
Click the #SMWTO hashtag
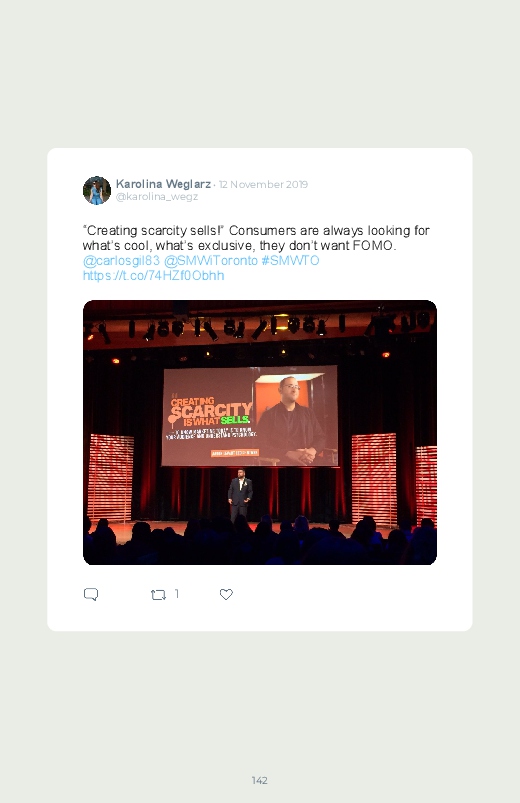point(290,261)
